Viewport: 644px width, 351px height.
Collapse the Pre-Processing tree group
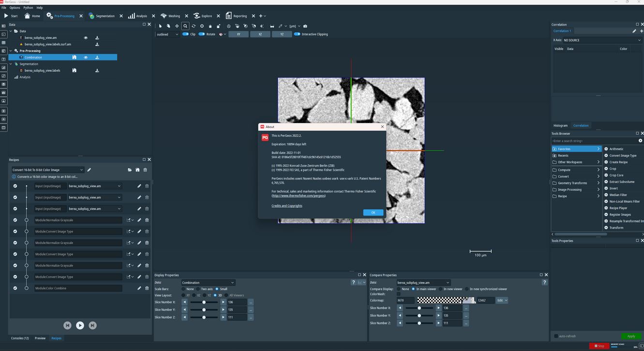point(11,51)
